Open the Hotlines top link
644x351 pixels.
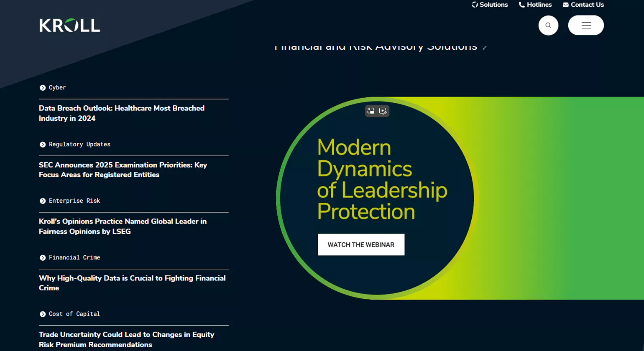click(535, 5)
